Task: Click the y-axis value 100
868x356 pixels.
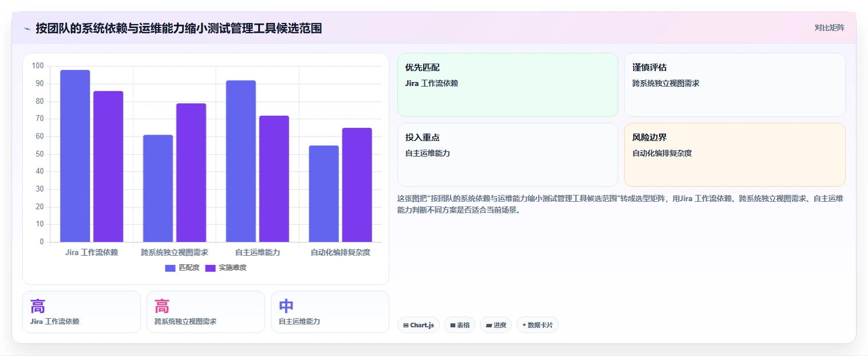Action: 38,66
